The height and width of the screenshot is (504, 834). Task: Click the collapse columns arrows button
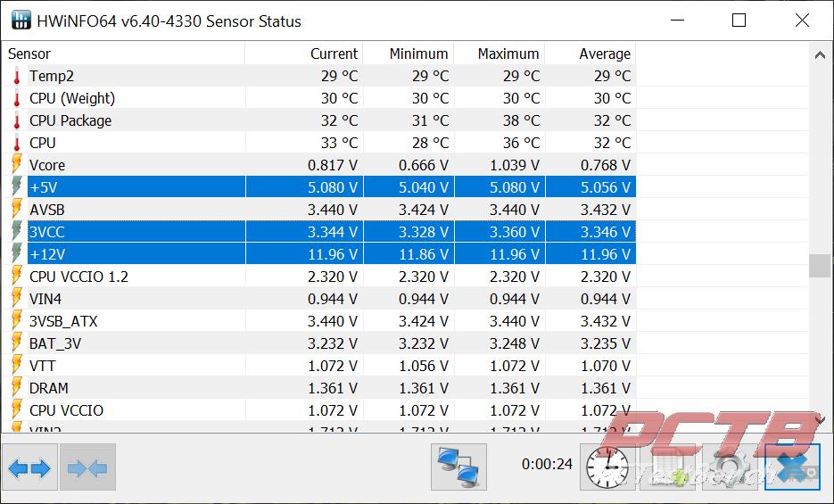[87, 467]
